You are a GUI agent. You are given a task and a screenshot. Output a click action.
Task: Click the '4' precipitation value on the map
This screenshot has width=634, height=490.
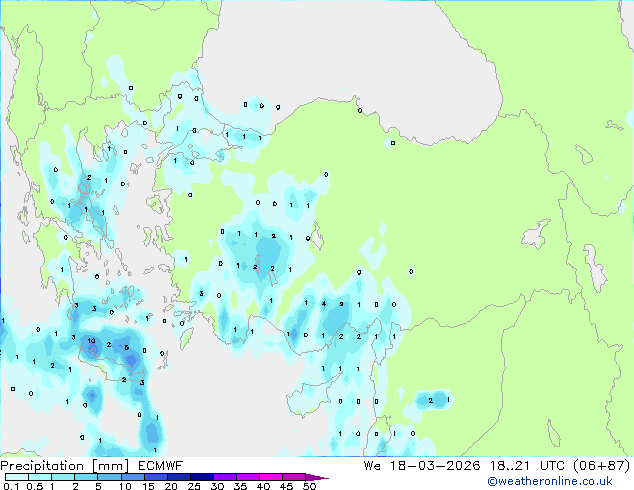tap(324, 303)
